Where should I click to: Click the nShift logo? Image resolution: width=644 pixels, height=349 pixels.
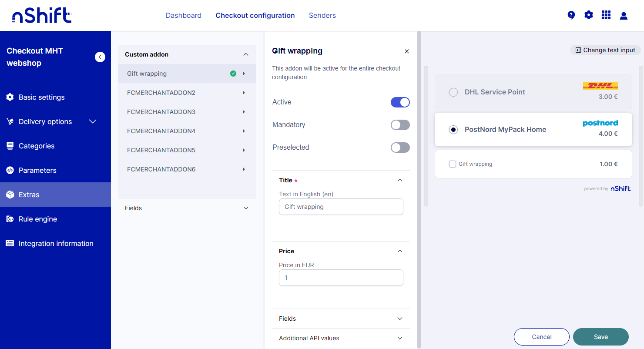[x=42, y=16]
